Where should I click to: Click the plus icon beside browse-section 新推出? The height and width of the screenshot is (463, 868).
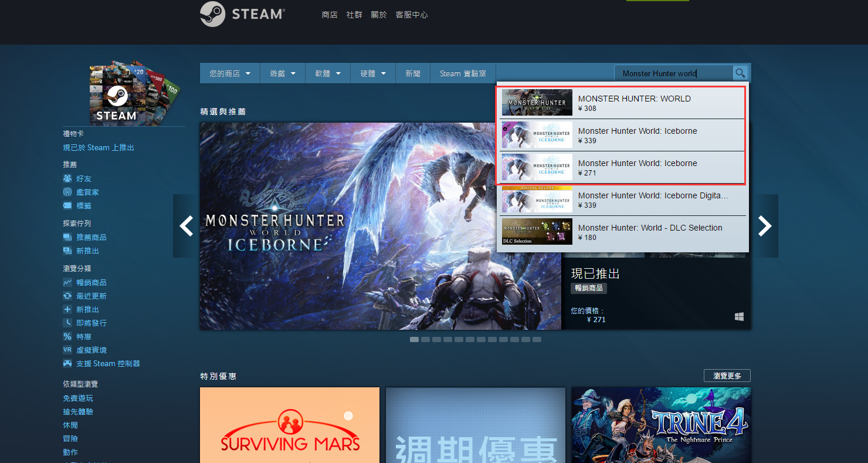click(x=67, y=309)
